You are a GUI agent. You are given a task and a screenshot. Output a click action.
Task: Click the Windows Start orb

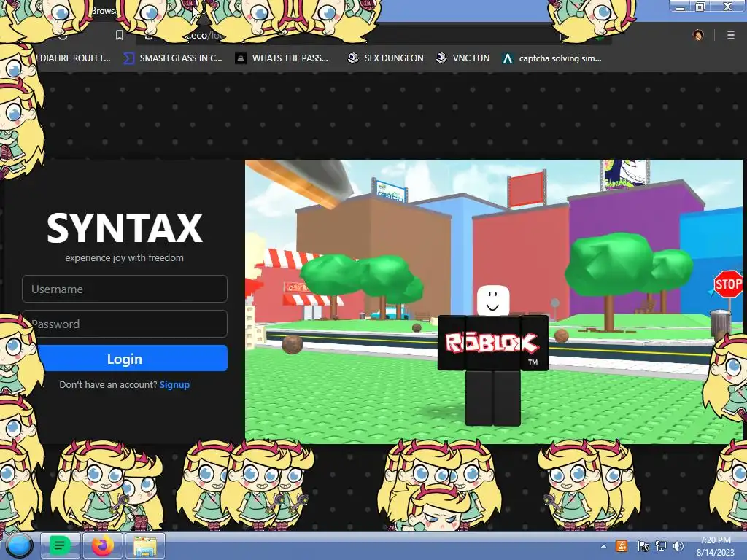pos(19,545)
